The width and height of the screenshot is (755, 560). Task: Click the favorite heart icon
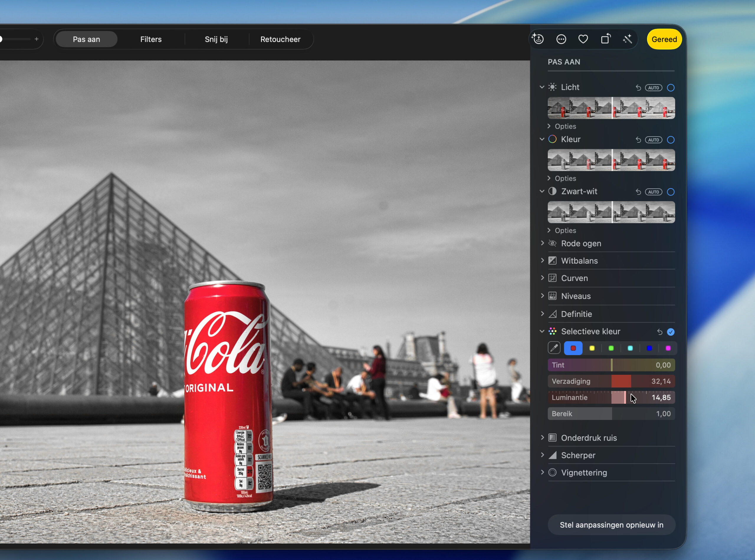583,39
